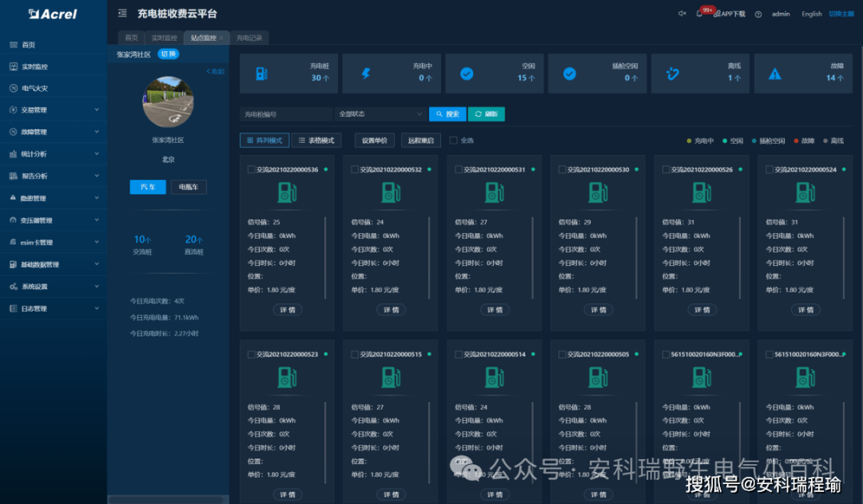Click the 充电枪编号 input field
The height and width of the screenshot is (504, 863).
pyautogui.click(x=286, y=114)
